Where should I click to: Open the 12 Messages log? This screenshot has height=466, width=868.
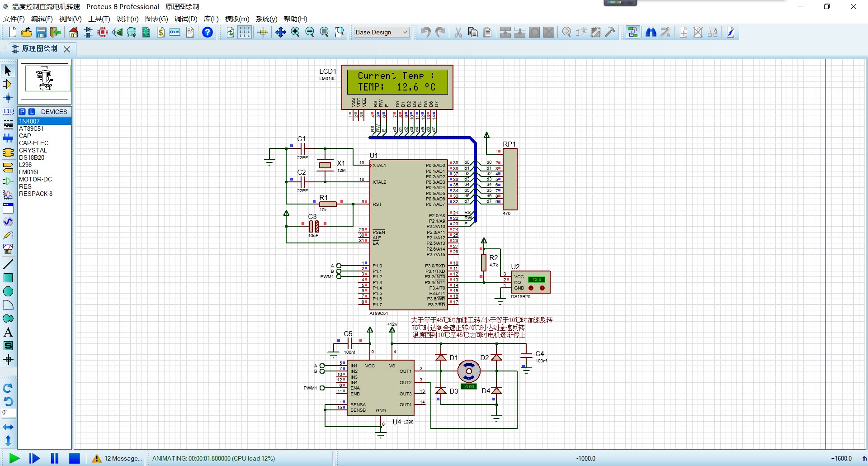[x=117, y=458]
